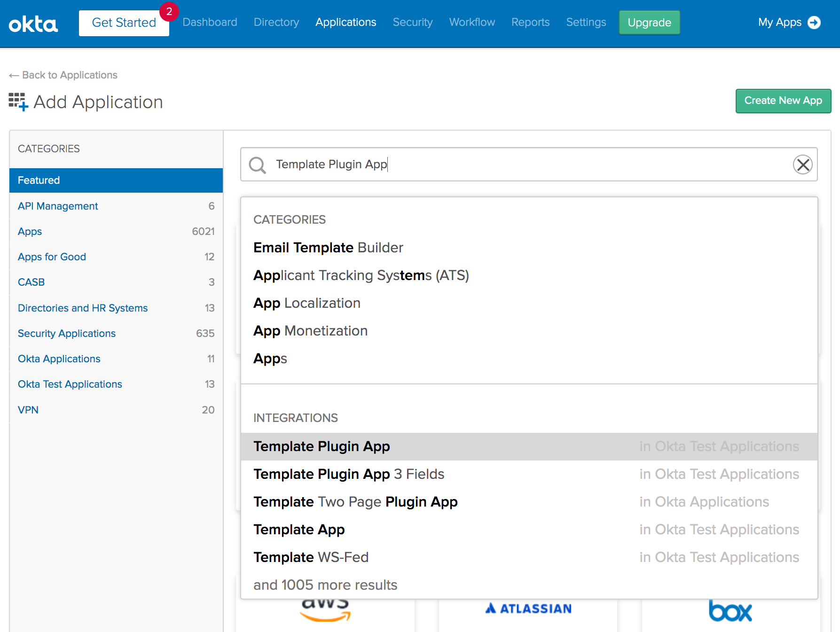Choose Email Template Builder suggestion
The image size is (840, 632).
(529, 248)
